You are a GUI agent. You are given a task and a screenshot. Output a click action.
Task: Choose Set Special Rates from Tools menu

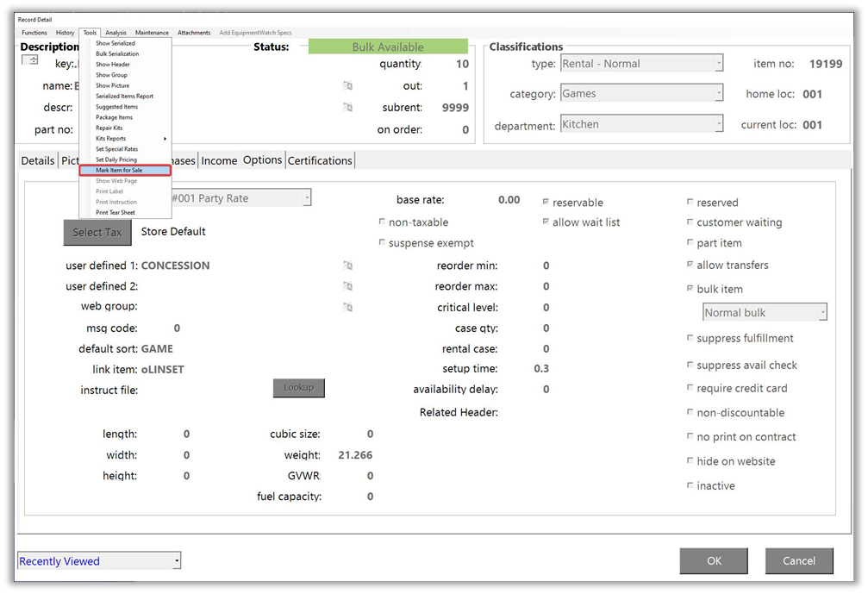click(x=116, y=149)
